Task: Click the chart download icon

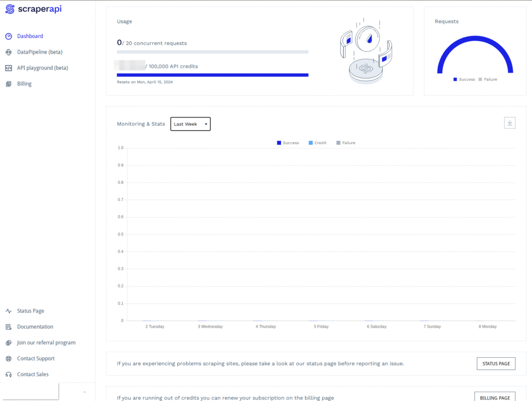Action: [510, 123]
